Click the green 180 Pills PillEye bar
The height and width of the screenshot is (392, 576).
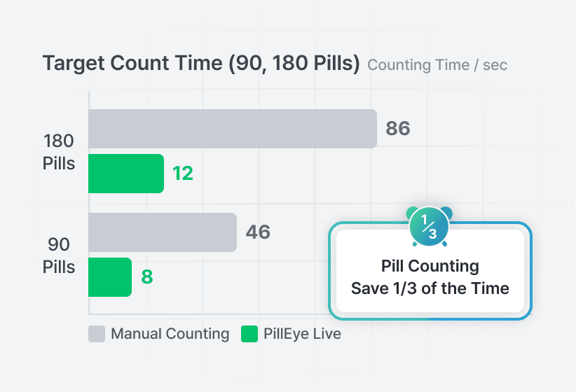(x=126, y=174)
